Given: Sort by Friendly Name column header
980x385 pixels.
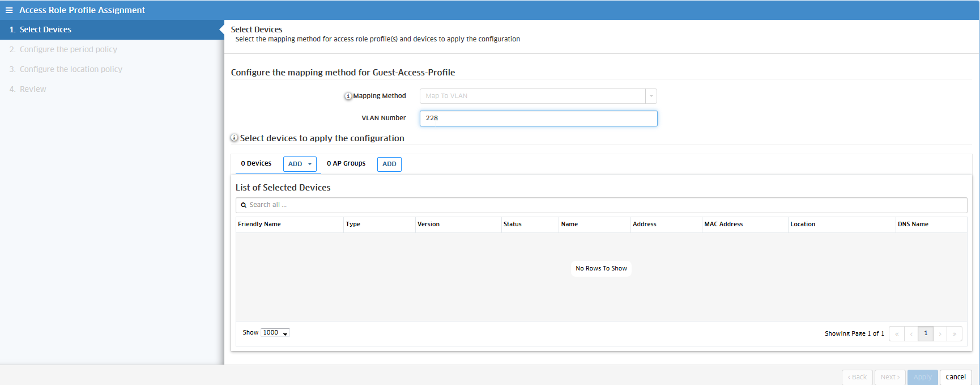Looking at the screenshot, I should coord(259,225).
